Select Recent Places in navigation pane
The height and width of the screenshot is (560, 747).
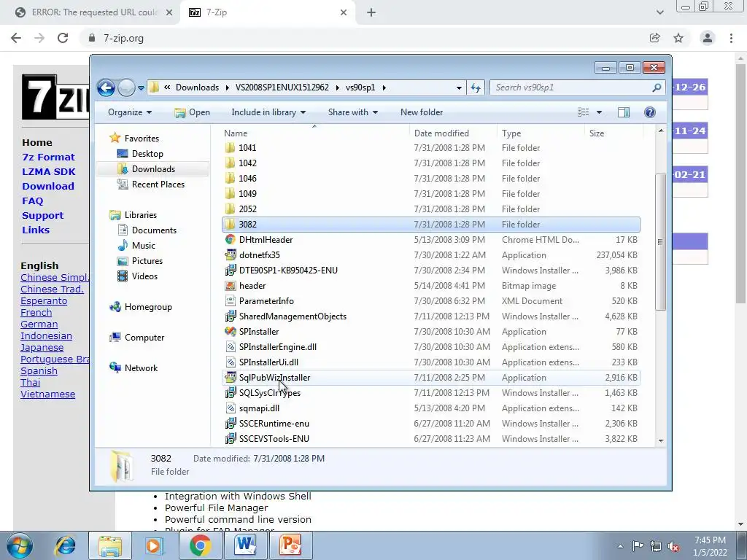point(158,184)
